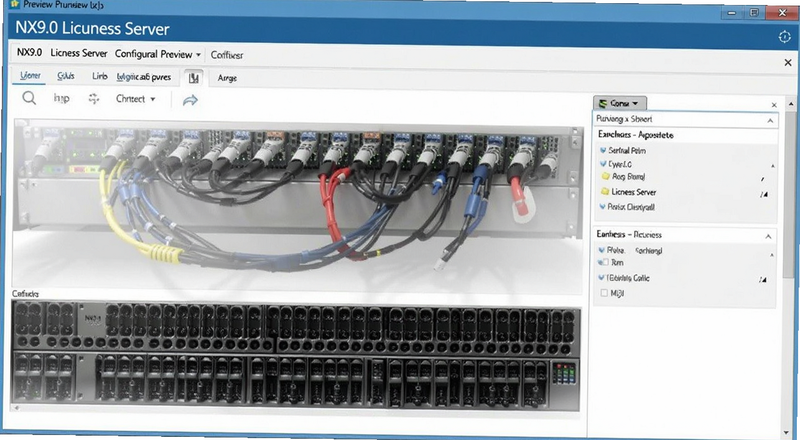The width and height of the screenshot is (800, 440).
Task: Toggle the Pfolea Sorhiengl checkmark
Action: tap(602, 251)
